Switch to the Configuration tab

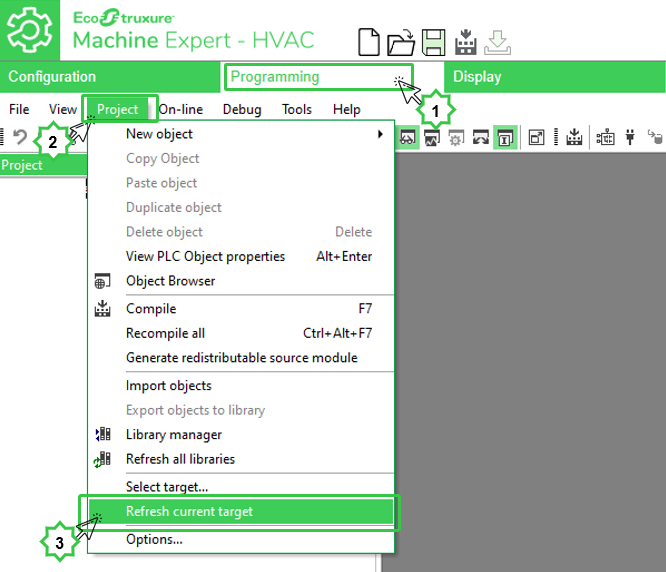pyautogui.click(x=110, y=77)
